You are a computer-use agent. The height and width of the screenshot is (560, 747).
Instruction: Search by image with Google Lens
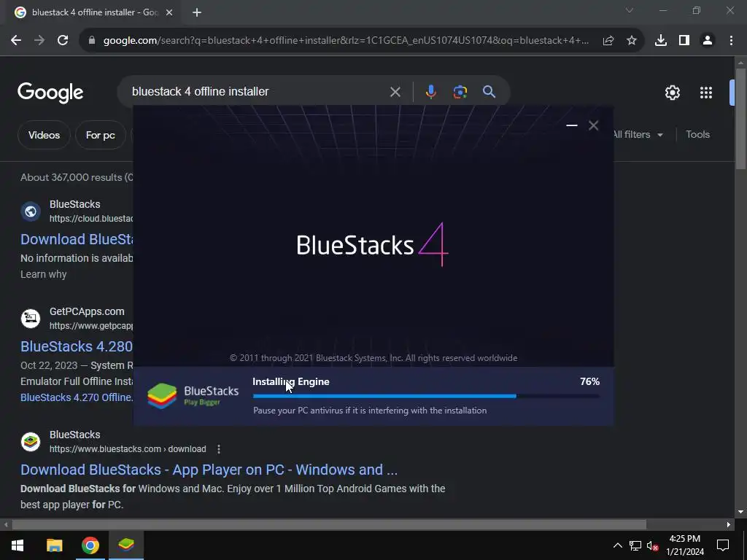[460, 91]
